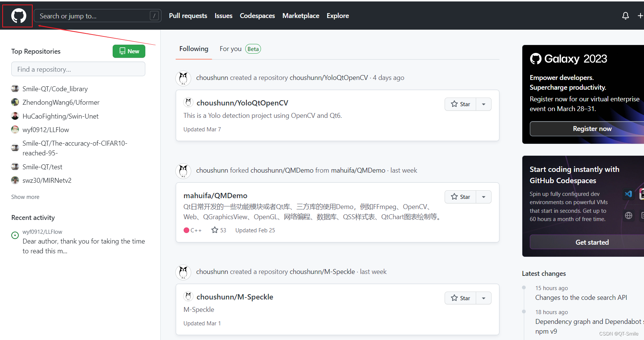
Task: Open the 53 stargazers count
Action: 219,230
